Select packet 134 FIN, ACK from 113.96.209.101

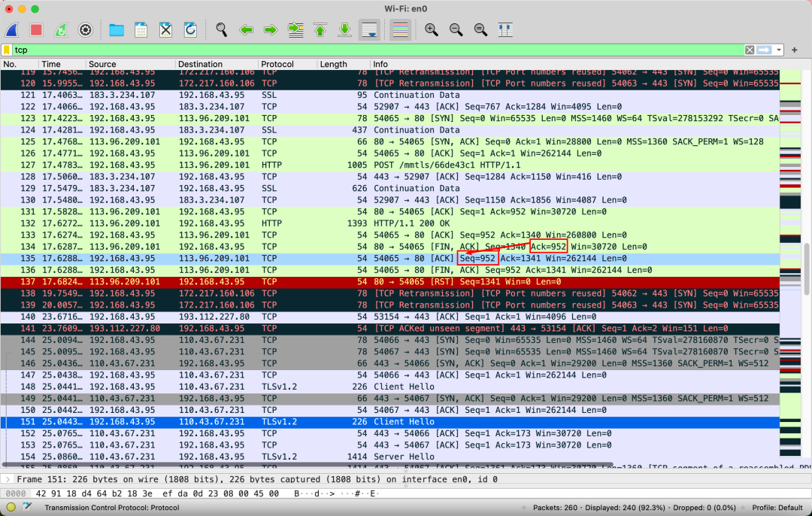pos(390,247)
